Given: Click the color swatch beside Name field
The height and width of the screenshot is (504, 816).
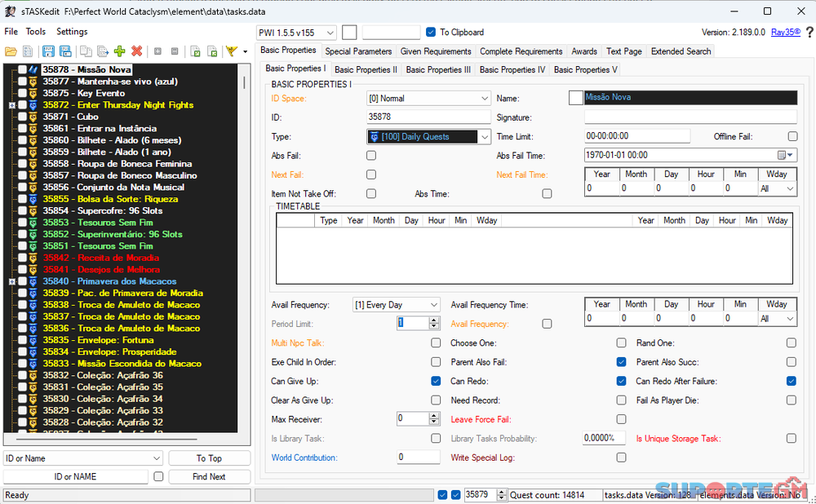Looking at the screenshot, I should 575,98.
